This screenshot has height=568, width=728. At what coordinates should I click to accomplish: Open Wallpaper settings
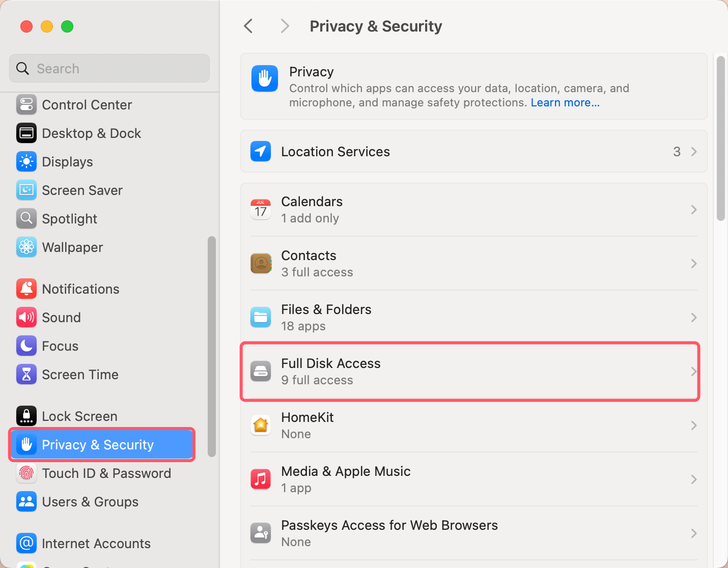pyautogui.click(x=26, y=247)
